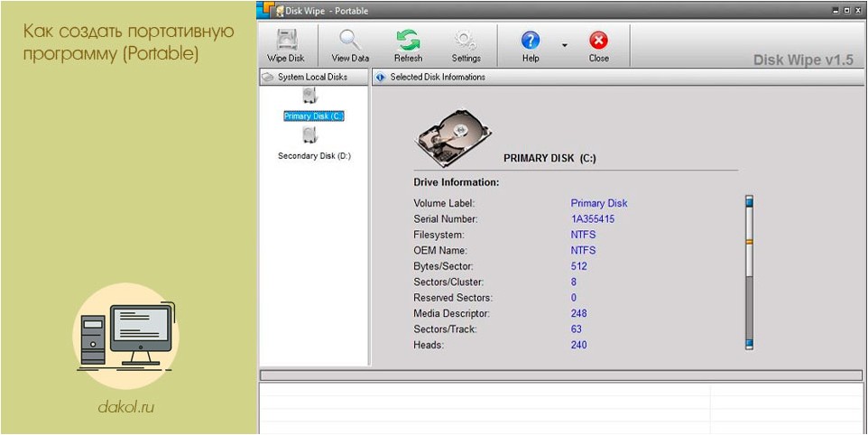Click Volume Label value Primary Disk
The width and height of the screenshot is (868, 435).
point(599,203)
